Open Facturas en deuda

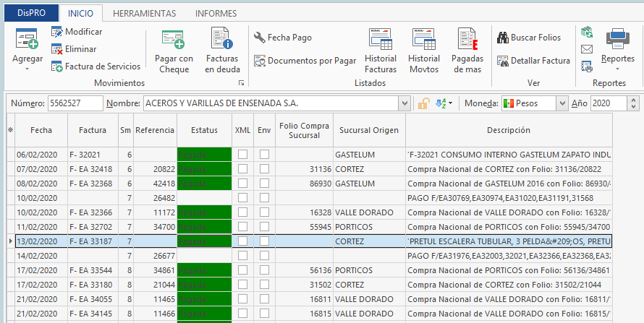[222, 51]
